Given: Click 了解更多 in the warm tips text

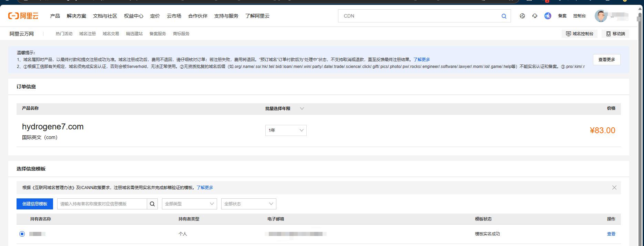Looking at the screenshot, I should [x=422, y=60].
